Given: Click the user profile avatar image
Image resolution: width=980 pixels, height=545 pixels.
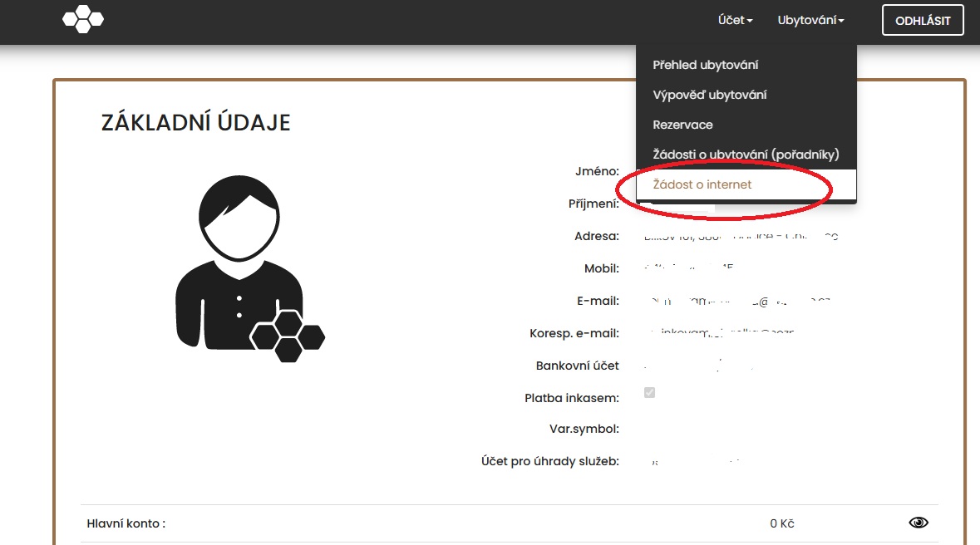Looking at the screenshot, I should tap(250, 268).
